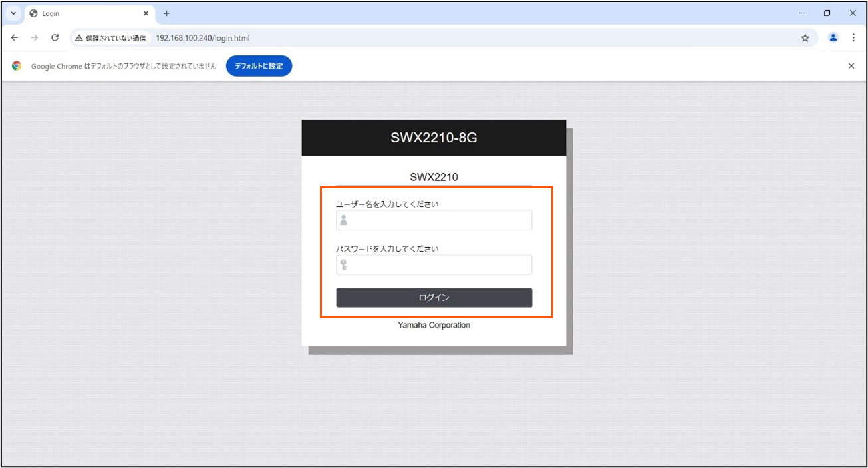Click the SWX2210 title text
Screen dimensions: 868x468
point(434,177)
